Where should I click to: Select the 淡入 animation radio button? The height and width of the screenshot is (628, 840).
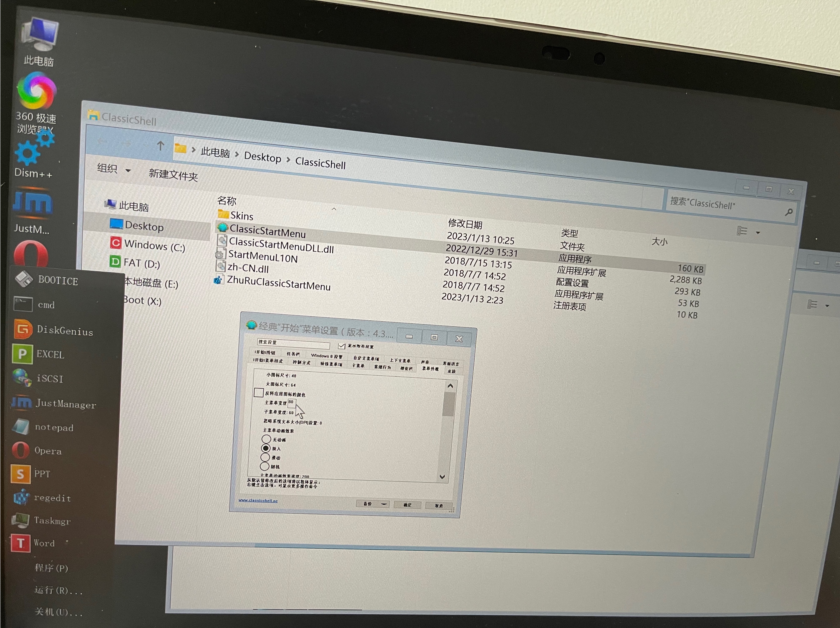tap(266, 448)
